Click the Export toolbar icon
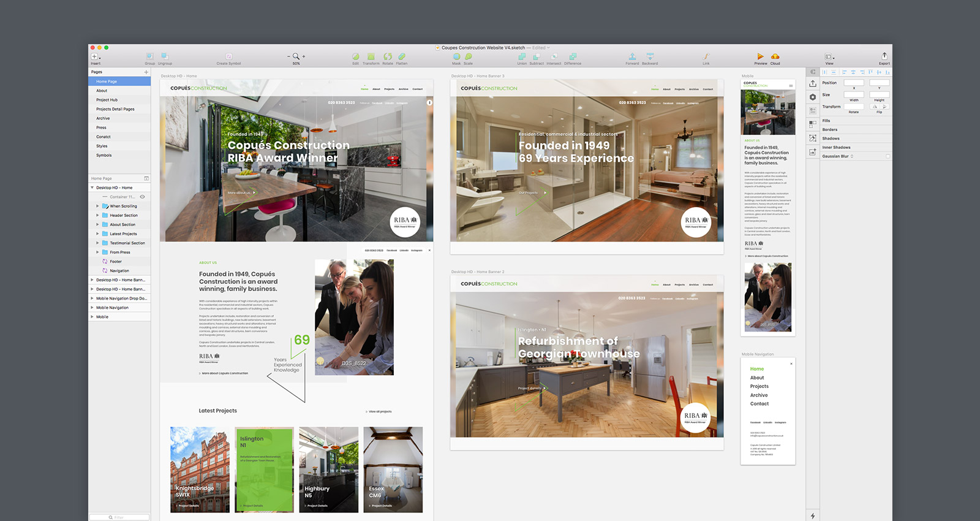The image size is (980, 521). (884, 56)
